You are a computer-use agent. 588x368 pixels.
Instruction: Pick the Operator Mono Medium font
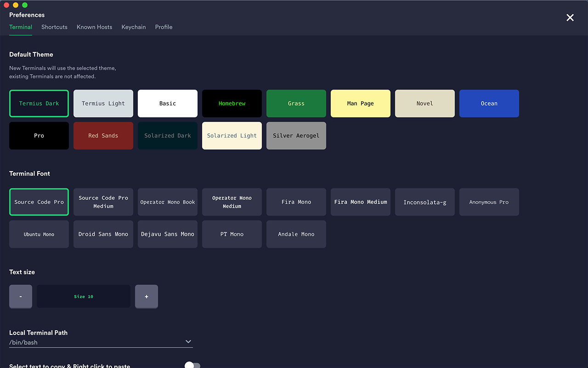pyautogui.click(x=232, y=202)
